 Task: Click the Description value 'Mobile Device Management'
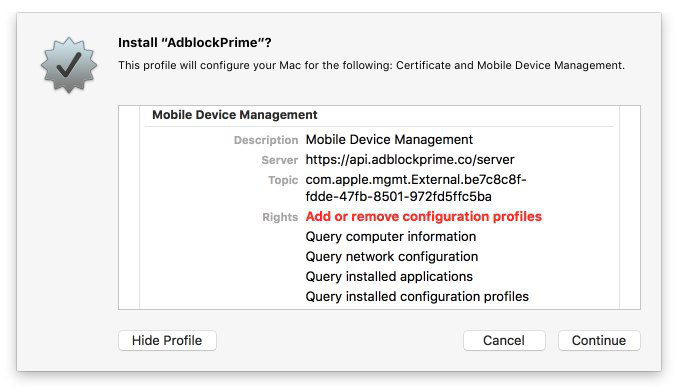click(389, 140)
